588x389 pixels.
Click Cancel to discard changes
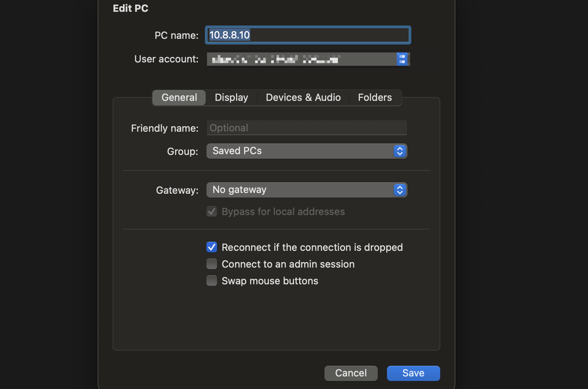coord(351,373)
